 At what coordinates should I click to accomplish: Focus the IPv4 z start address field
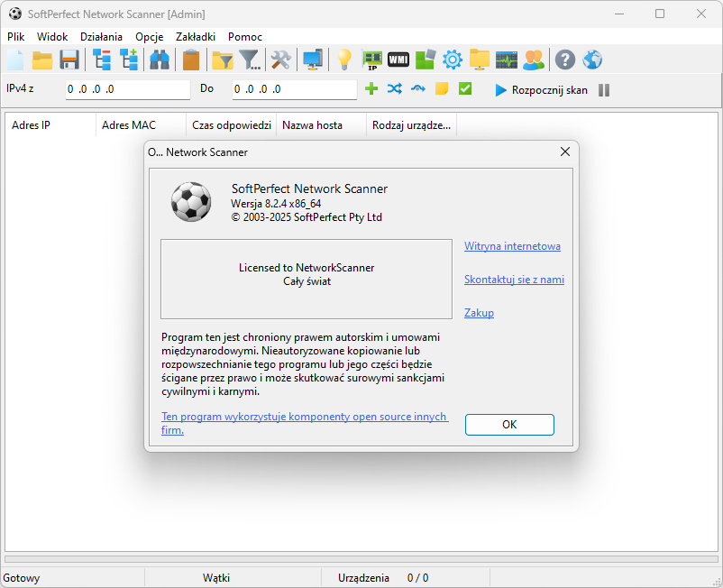coord(128,89)
